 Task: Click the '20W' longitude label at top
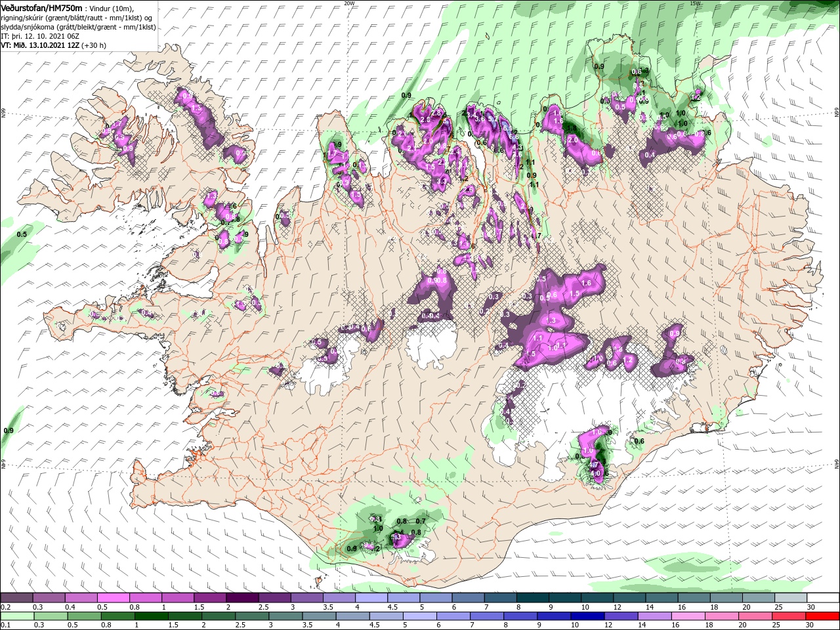(350, 3)
